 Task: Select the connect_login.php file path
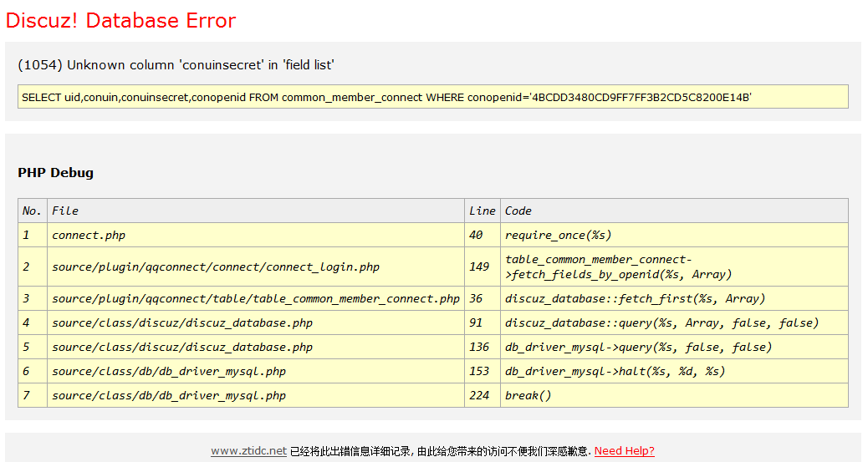tap(216, 267)
